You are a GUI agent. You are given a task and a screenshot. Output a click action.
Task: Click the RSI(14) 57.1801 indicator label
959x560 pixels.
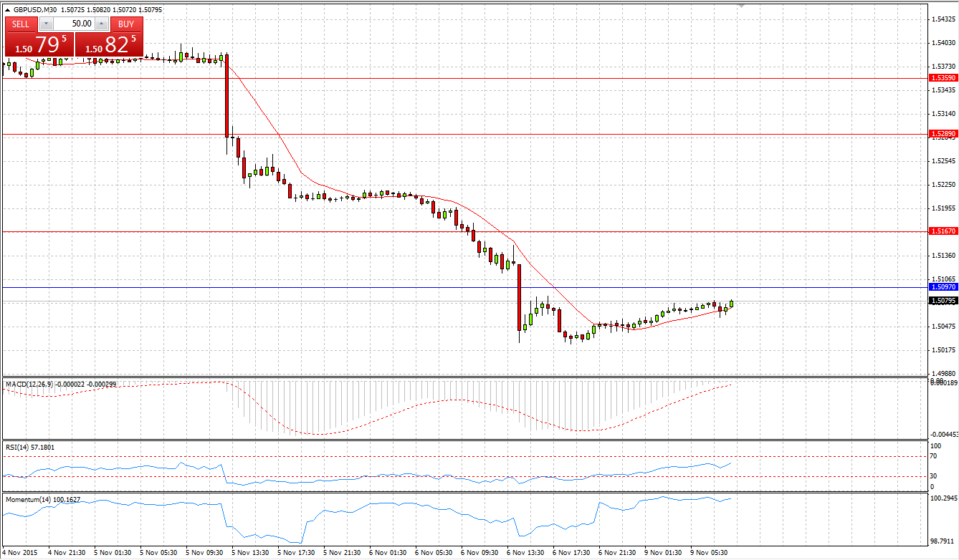click(29, 448)
